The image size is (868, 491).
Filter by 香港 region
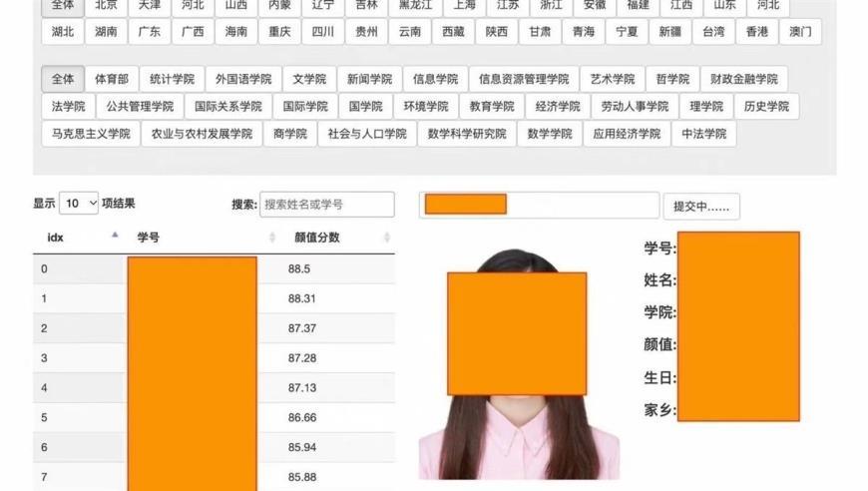click(x=756, y=32)
